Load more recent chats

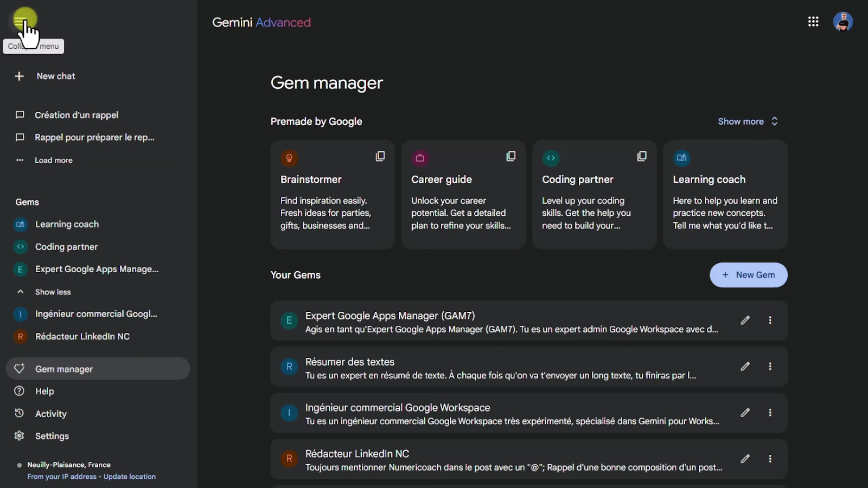point(53,160)
